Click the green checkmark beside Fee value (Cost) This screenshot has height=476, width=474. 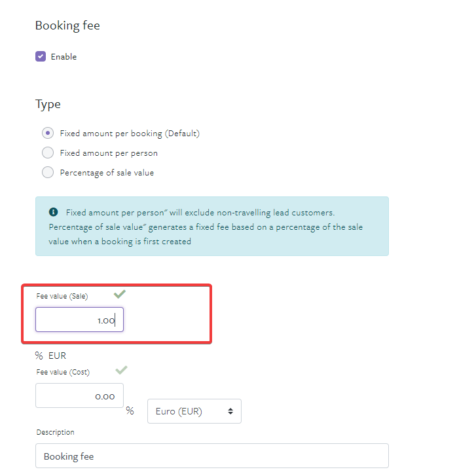(121, 370)
